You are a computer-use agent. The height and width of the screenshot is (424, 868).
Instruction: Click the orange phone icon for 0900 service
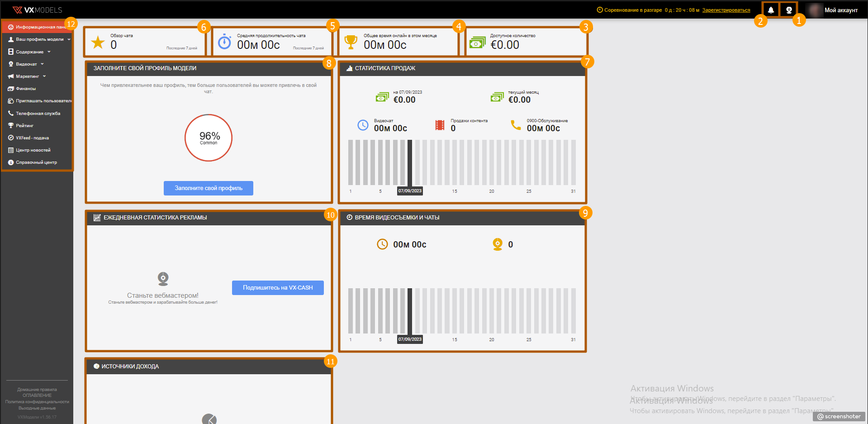(x=516, y=125)
